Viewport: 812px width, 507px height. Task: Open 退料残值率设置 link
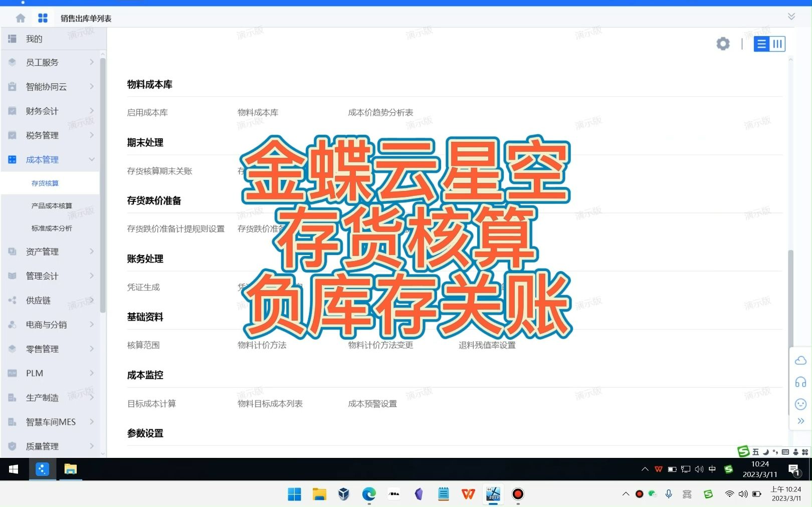[x=487, y=345]
